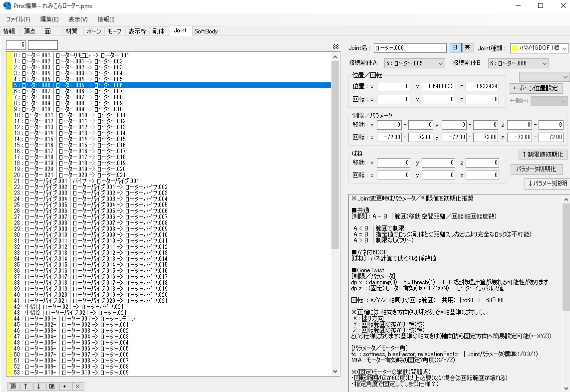Move selected joint down with ↓ button

tap(38, 387)
